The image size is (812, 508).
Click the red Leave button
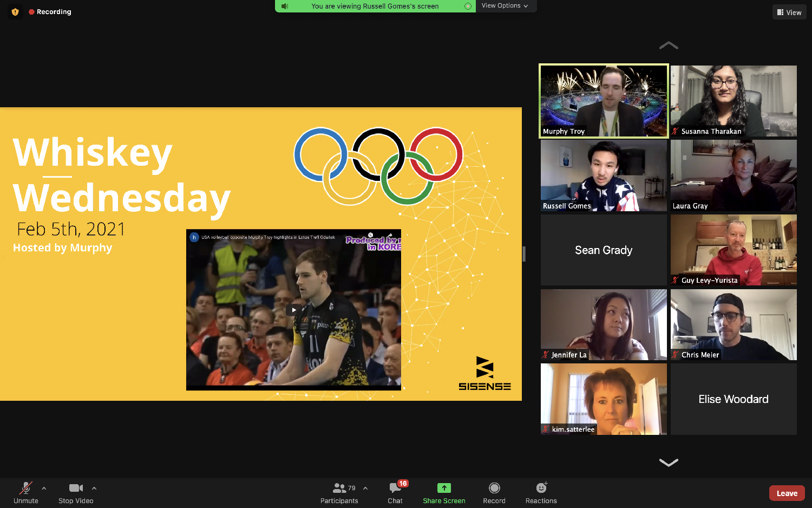[x=787, y=493]
